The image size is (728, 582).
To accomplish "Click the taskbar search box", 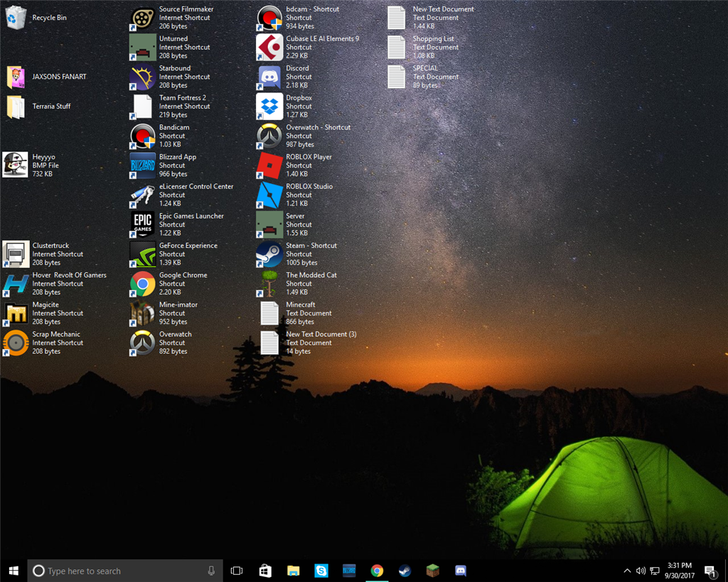I will pos(125,571).
